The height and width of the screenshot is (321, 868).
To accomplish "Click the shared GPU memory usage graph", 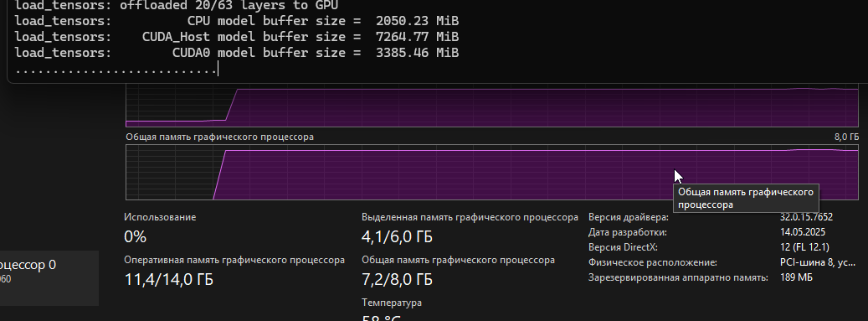I will coord(492,173).
